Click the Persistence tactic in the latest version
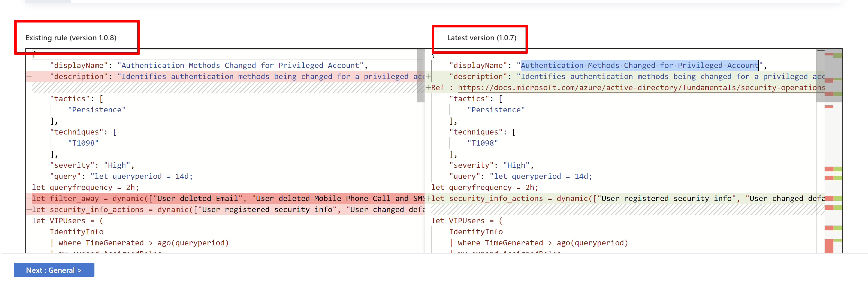This screenshot has width=868, height=297. coord(495,109)
